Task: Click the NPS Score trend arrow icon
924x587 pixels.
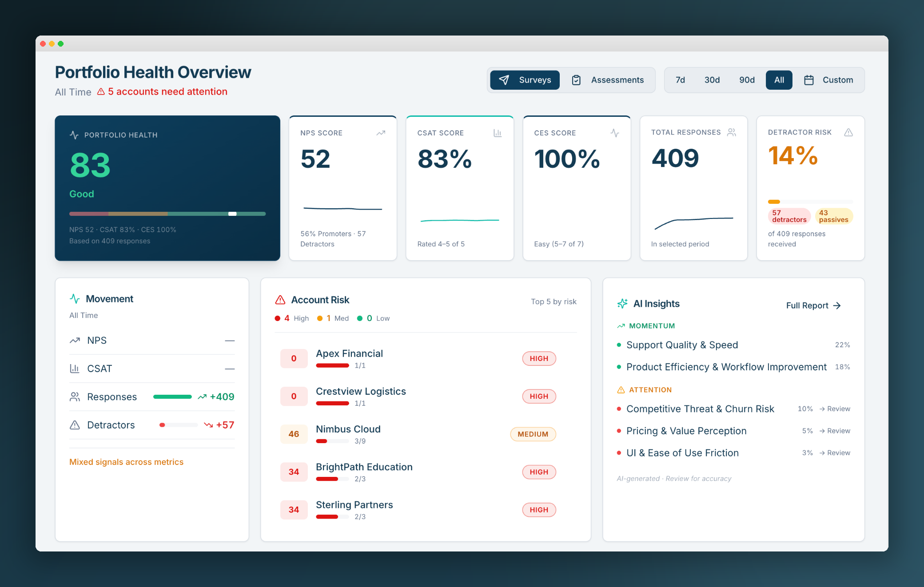Action: click(381, 133)
